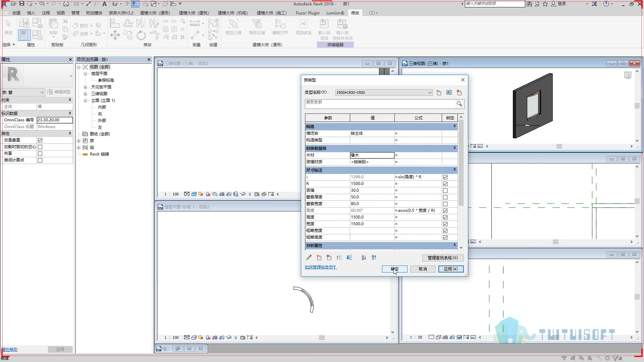Click the 取消 button
Viewport: 644px width, 362px height.
coord(423,269)
